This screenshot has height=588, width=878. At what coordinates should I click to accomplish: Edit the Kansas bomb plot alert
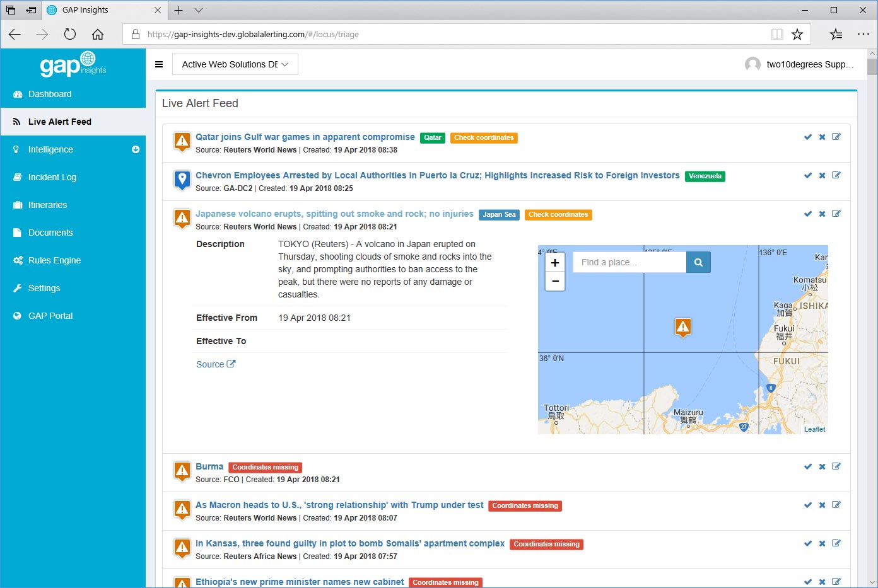tap(836, 543)
